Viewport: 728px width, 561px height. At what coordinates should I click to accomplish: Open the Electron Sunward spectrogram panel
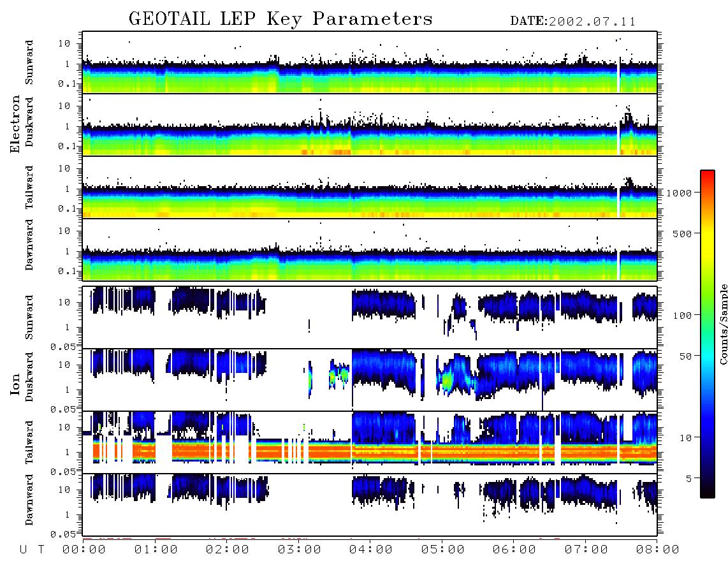coord(370,62)
